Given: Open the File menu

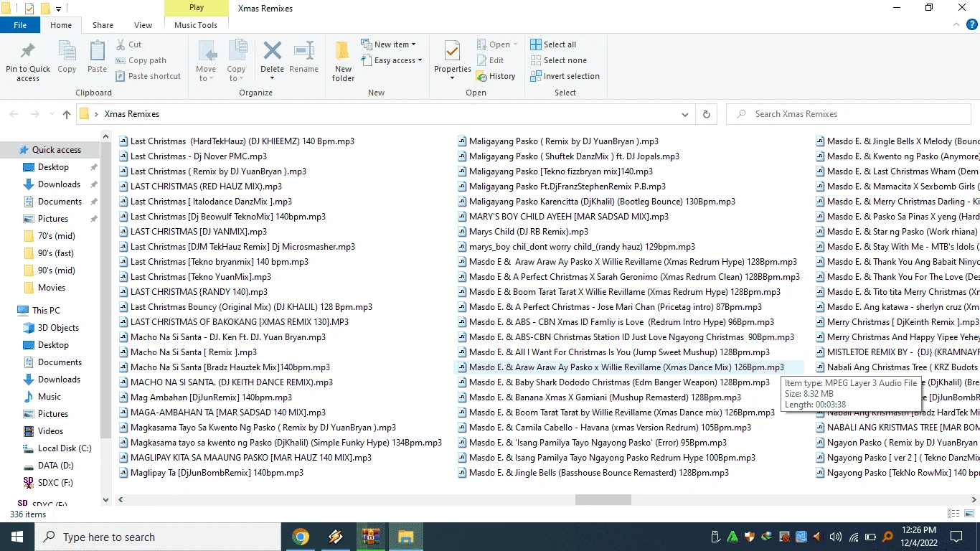Looking at the screenshot, I should point(20,25).
